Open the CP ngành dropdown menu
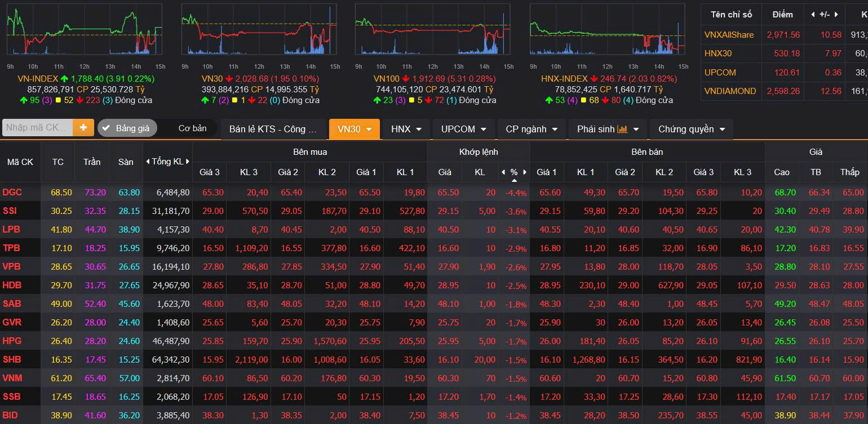This screenshot has height=424, width=868. [x=532, y=129]
